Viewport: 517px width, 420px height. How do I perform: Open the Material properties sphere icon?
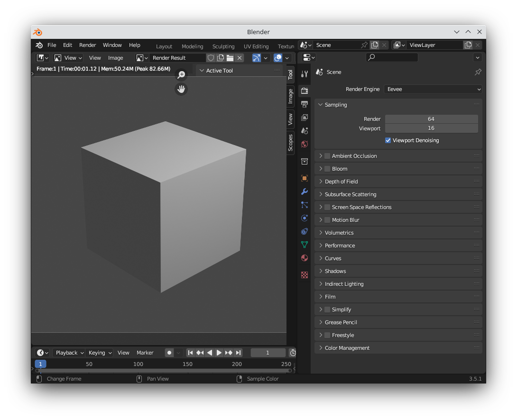click(x=304, y=258)
